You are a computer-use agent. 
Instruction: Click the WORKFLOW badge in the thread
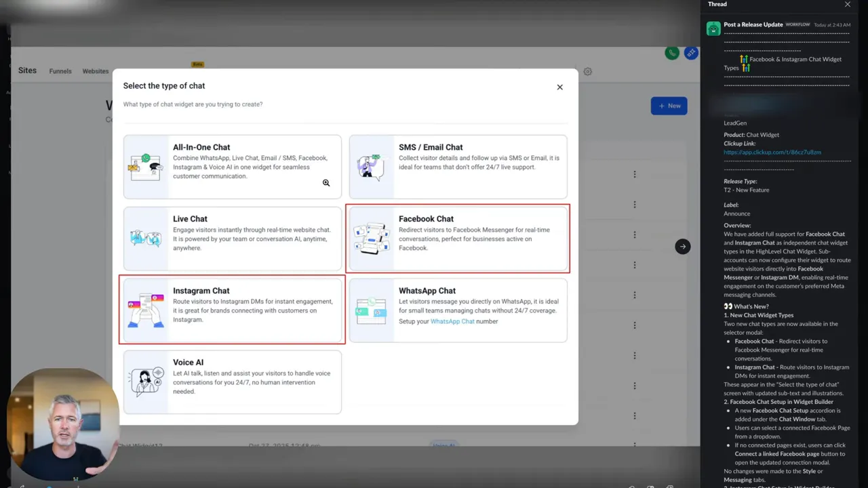point(797,25)
